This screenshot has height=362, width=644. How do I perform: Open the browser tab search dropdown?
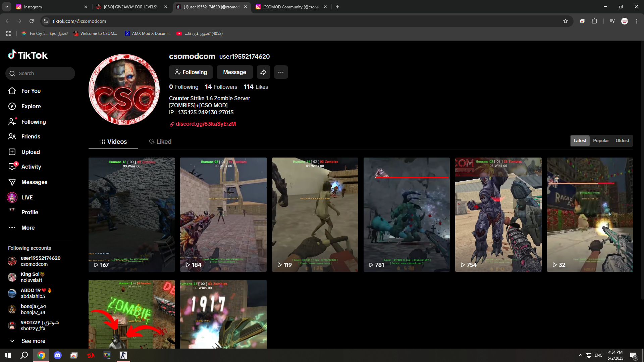pyautogui.click(x=6, y=7)
